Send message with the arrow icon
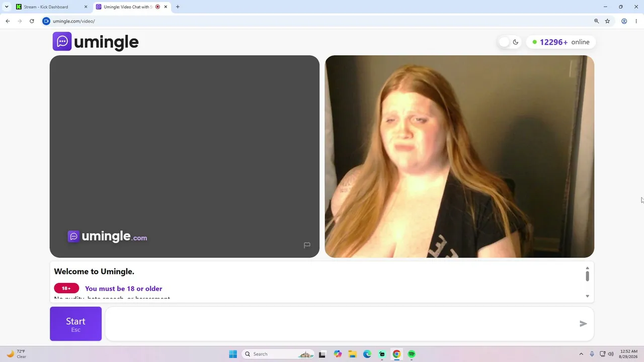Image resolution: width=644 pixels, height=362 pixels. click(x=583, y=324)
